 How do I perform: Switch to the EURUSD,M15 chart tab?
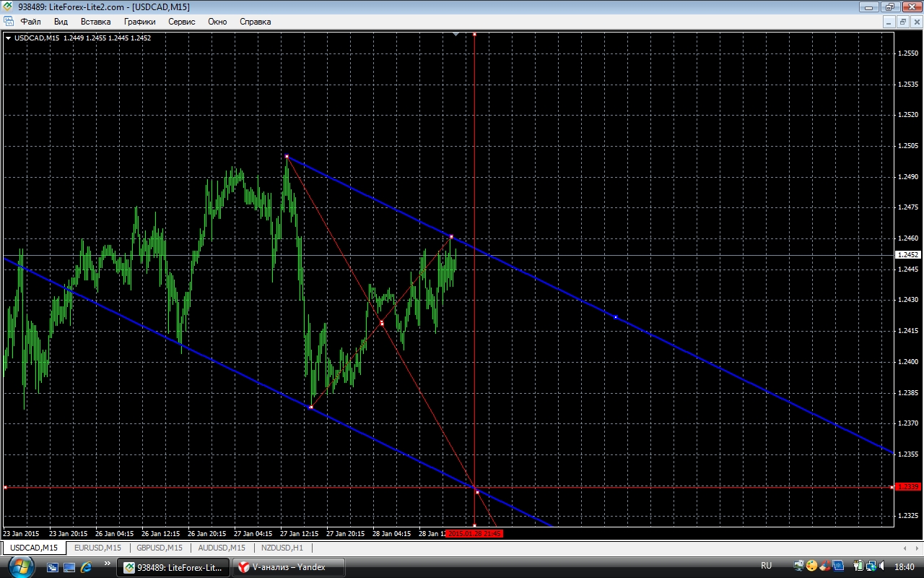coord(97,548)
